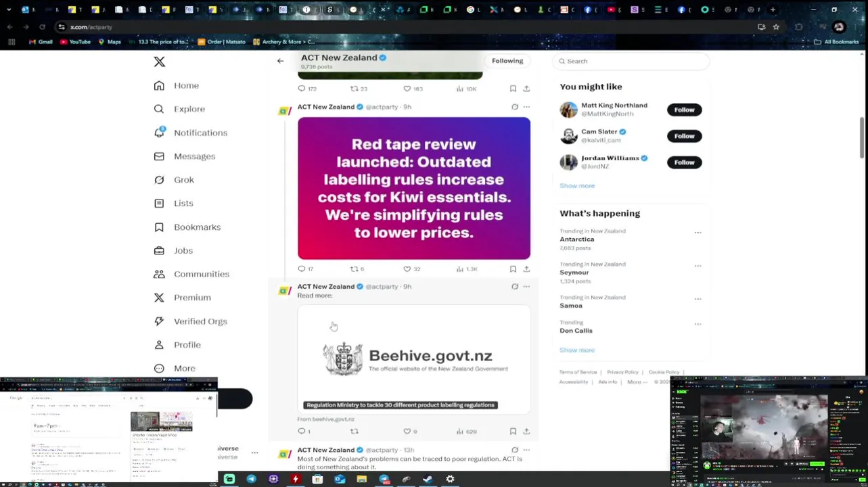Follow Jordan Williams

coord(684,162)
